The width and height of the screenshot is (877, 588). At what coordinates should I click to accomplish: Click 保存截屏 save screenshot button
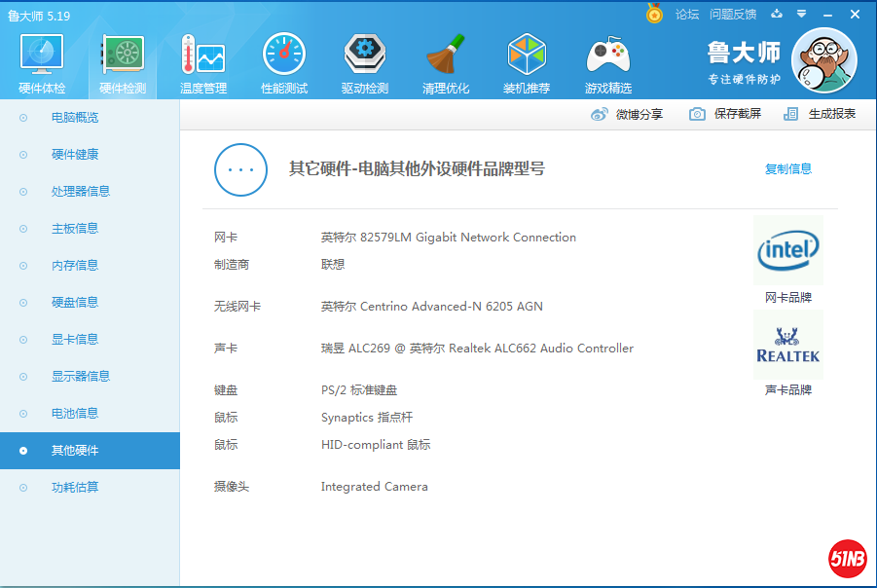(725, 114)
